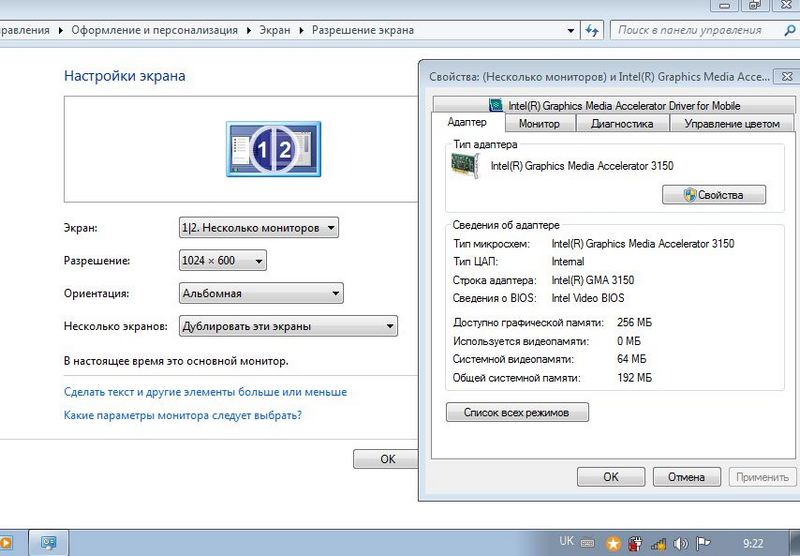This screenshot has width=800, height=556.
Task: Click the Список всех режимов button
Action: click(x=517, y=412)
